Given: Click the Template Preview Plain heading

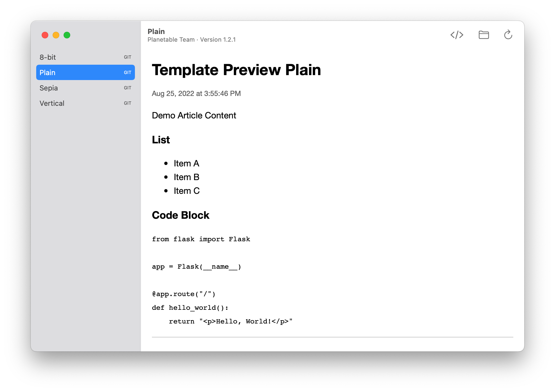Looking at the screenshot, I should [x=236, y=70].
